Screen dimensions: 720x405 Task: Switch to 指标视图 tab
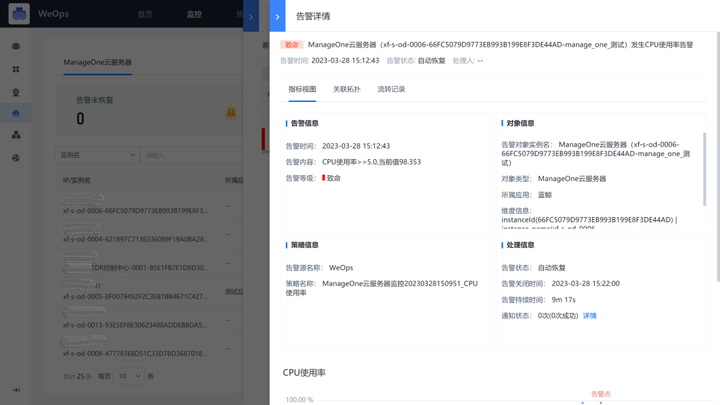coord(302,89)
